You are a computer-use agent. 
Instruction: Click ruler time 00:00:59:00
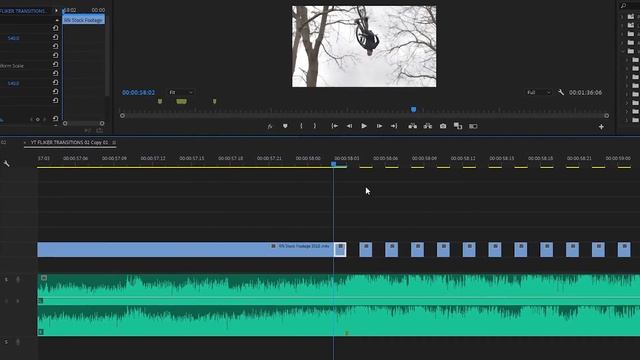pos(618,158)
